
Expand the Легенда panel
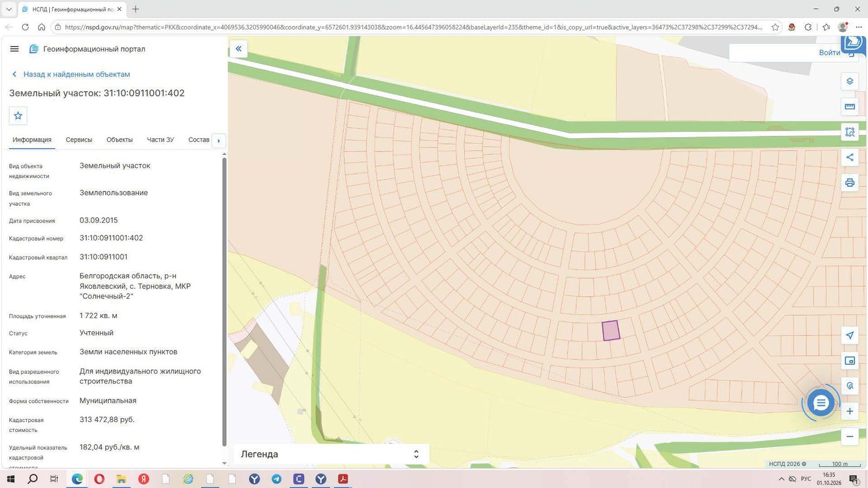click(332, 454)
